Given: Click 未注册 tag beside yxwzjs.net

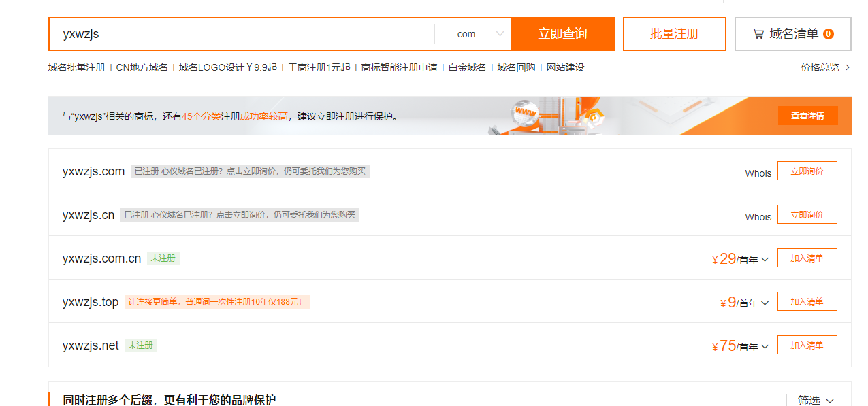Looking at the screenshot, I should pyautogui.click(x=141, y=345).
